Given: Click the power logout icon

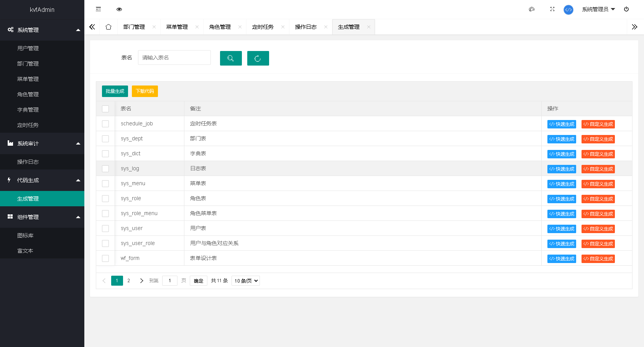Looking at the screenshot, I should pyautogui.click(x=626, y=9).
